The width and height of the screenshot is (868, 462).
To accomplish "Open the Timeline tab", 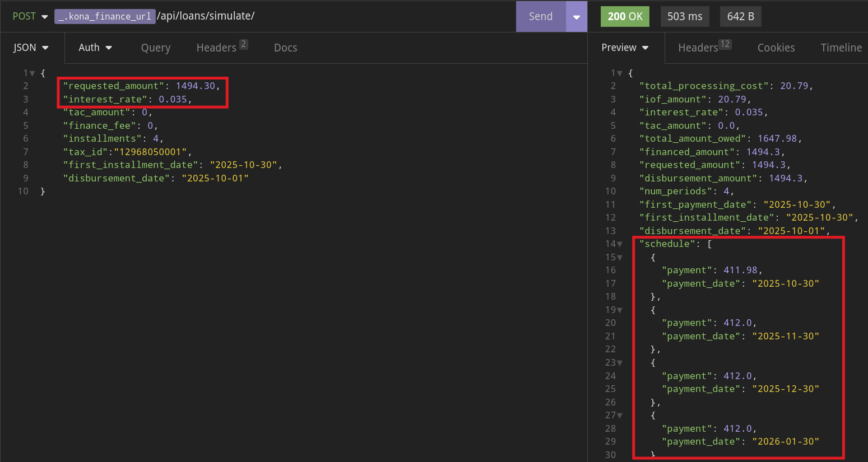I will 841,48.
